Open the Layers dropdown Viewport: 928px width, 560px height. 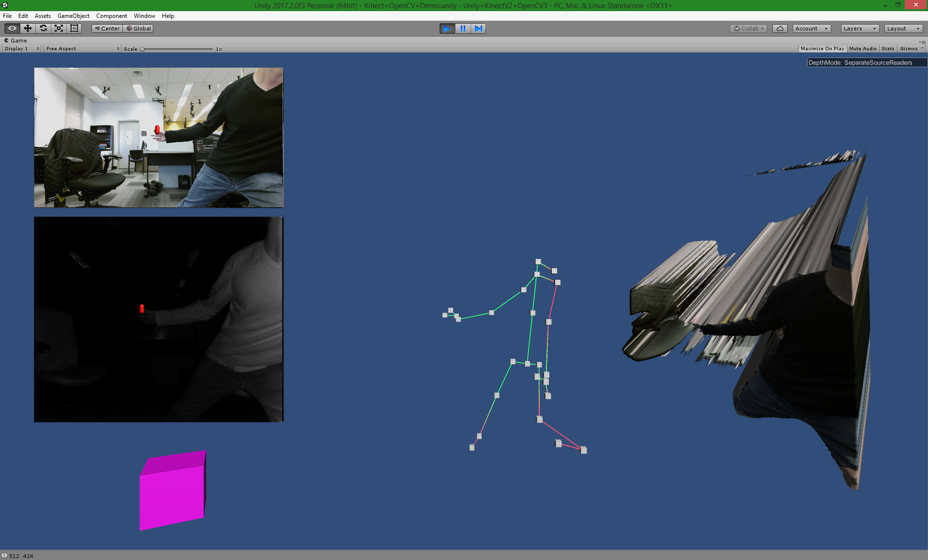pyautogui.click(x=859, y=29)
